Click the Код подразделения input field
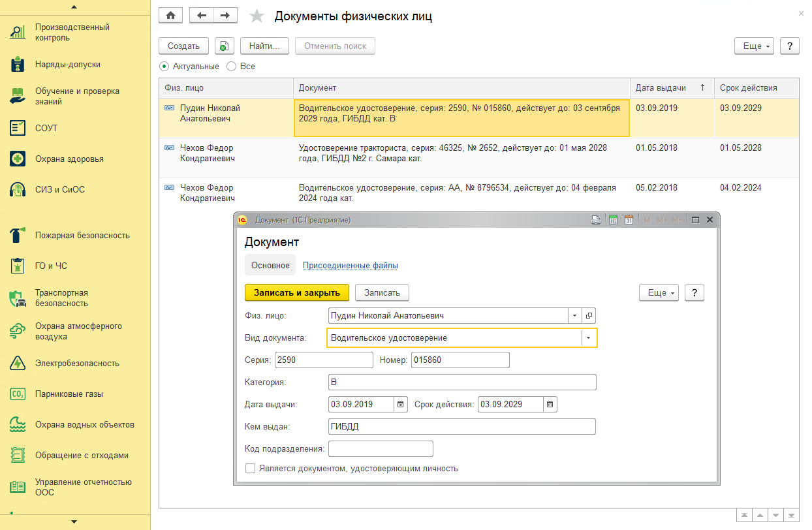 click(x=381, y=449)
